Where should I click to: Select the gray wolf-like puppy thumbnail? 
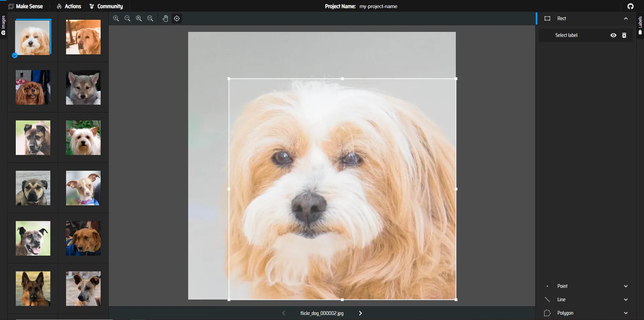83,87
